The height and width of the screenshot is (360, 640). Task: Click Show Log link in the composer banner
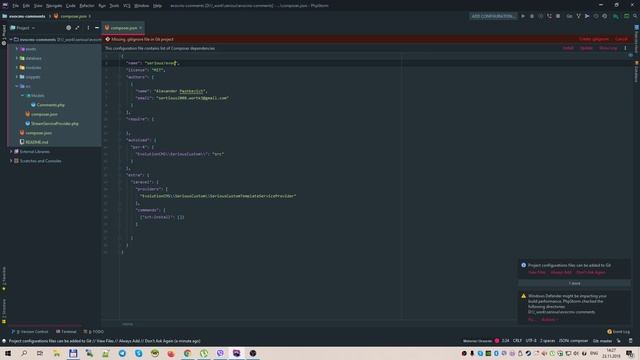click(x=608, y=48)
